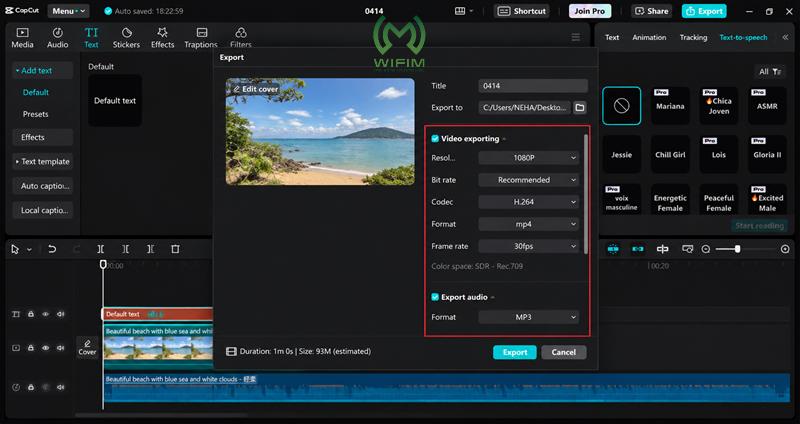This screenshot has width=800, height=424.
Task: Click the Join Pro button
Action: 590,11
